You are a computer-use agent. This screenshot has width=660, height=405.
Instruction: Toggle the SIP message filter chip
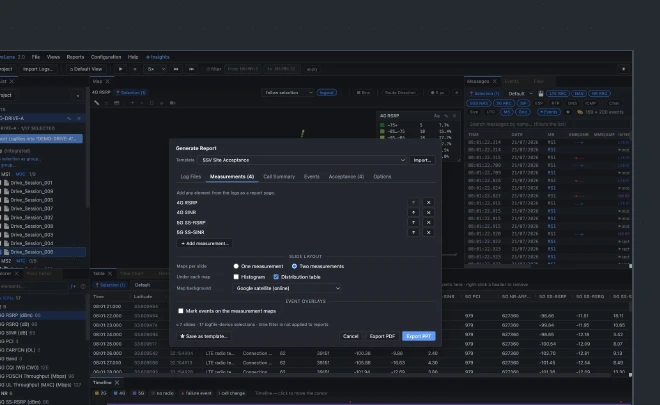point(523,103)
